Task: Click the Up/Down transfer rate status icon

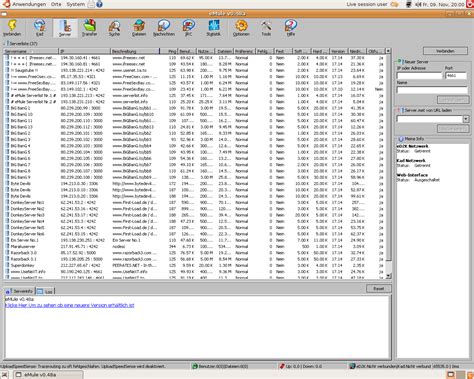Action: (282, 366)
